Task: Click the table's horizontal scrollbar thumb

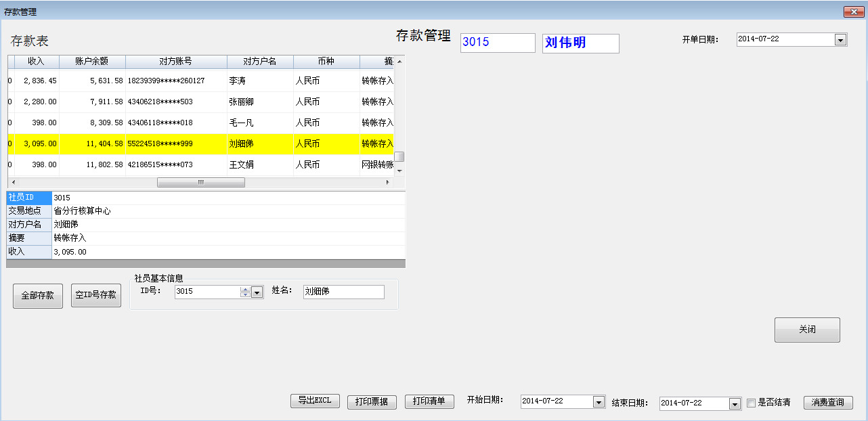Action: 200,183
